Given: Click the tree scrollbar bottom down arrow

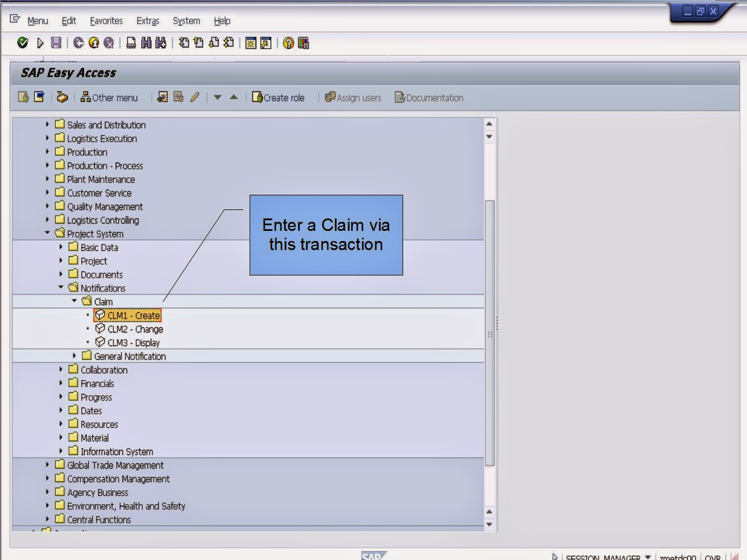Looking at the screenshot, I should point(490,524).
